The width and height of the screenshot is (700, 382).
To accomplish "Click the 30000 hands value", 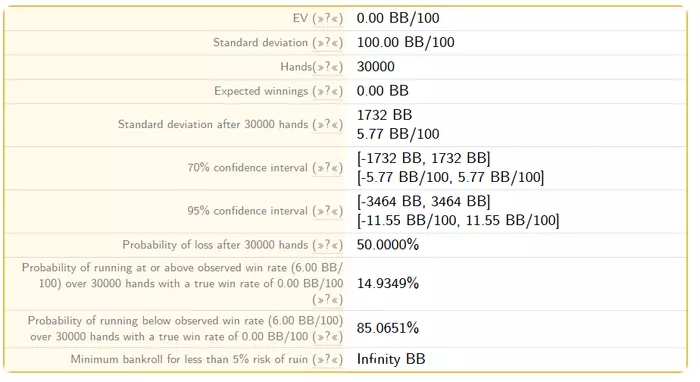I will [x=375, y=66].
